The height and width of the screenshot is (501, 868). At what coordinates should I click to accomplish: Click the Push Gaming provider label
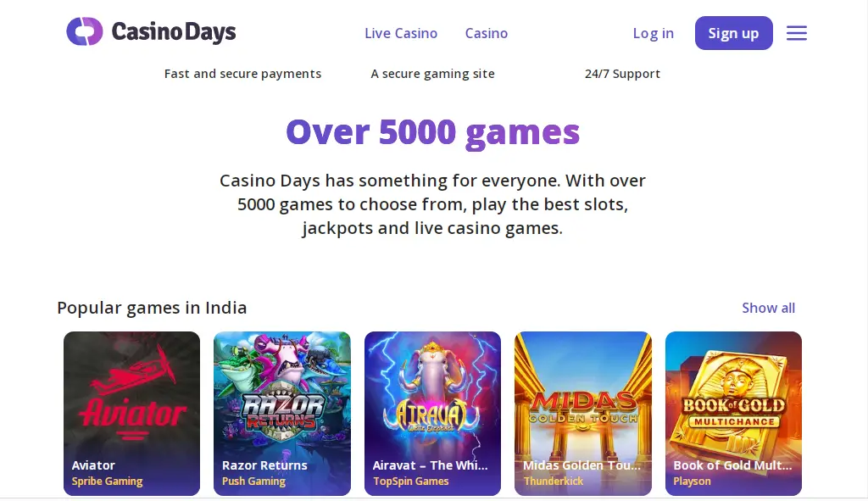[253, 482]
